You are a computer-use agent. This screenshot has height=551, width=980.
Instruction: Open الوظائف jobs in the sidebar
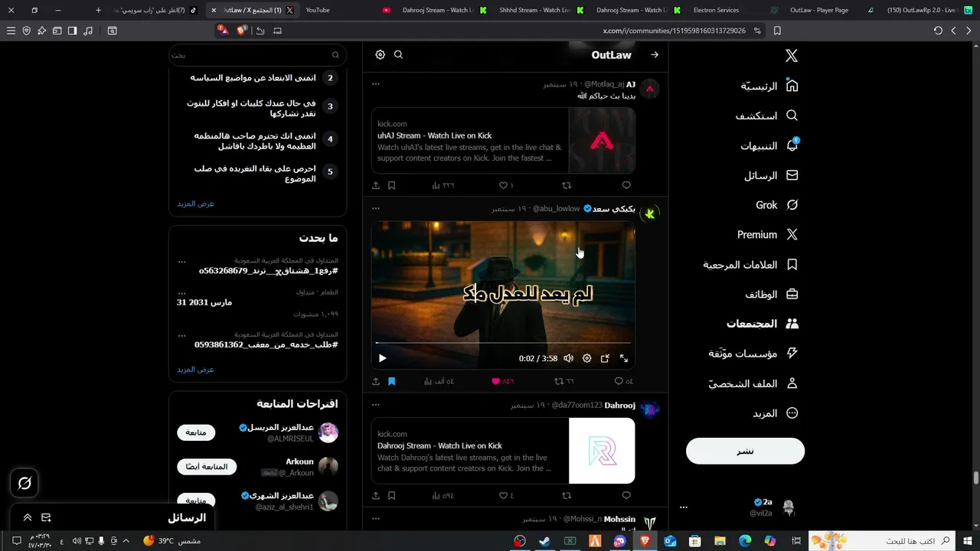772,295
